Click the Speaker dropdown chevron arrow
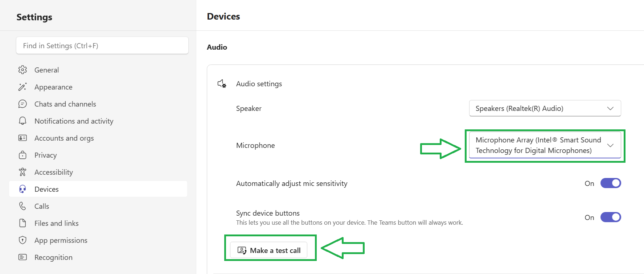Screen dimensions: 644x274 point(610,108)
